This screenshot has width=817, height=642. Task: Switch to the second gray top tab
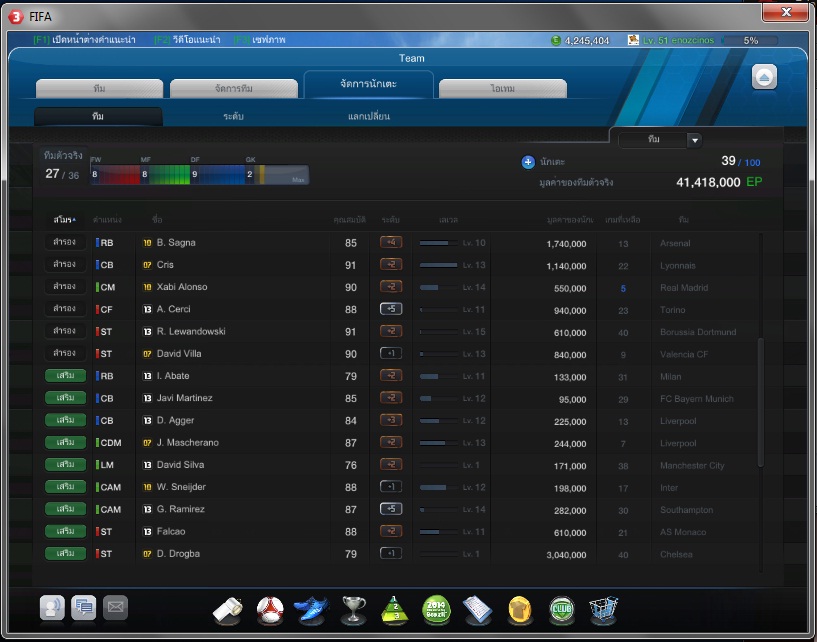[x=233, y=89]
